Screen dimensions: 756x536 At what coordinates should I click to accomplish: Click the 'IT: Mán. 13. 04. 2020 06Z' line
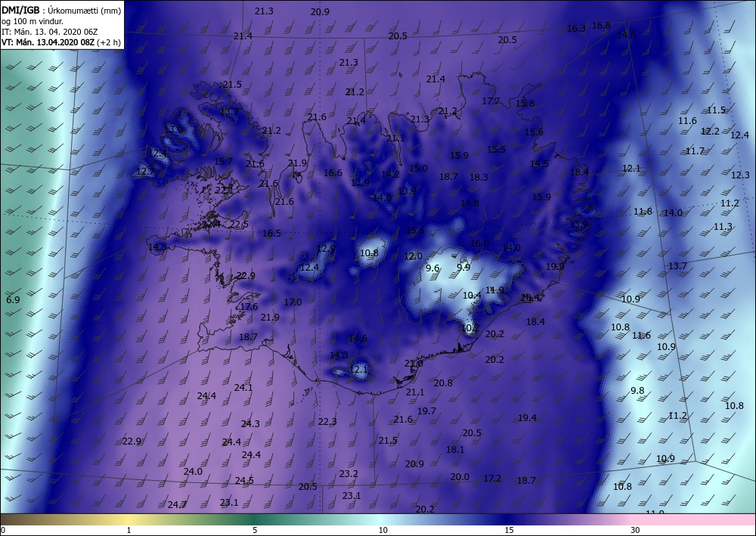pyautogui.click(x=50, y=32)
